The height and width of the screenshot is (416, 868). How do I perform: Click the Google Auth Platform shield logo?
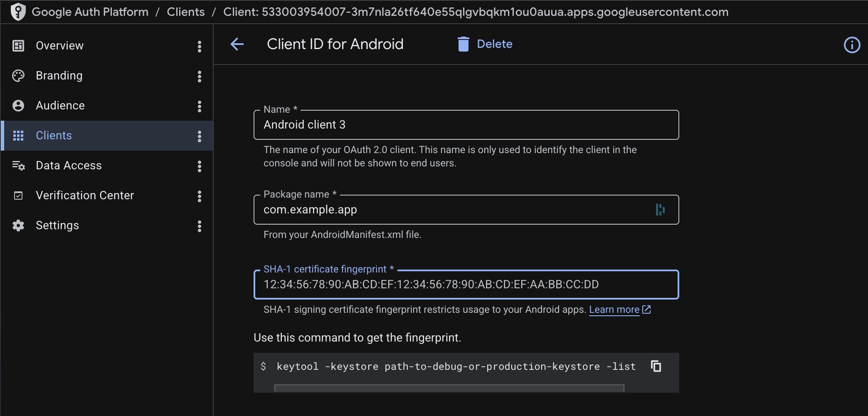[18, 12]
